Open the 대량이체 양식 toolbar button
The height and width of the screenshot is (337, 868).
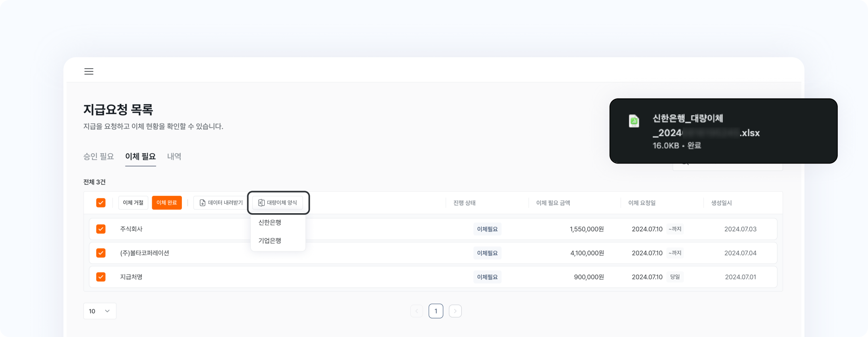click(278, 203)
